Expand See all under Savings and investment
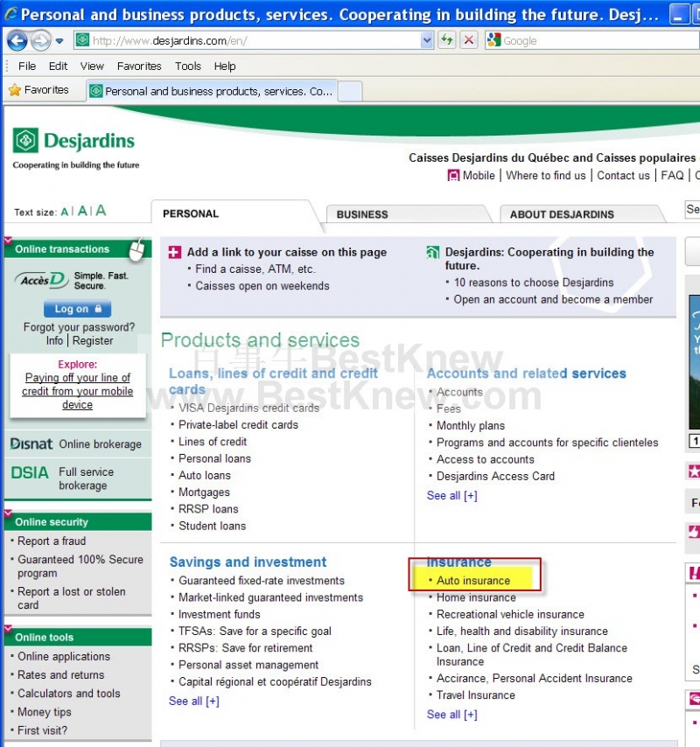 click(x=194, y=702)
